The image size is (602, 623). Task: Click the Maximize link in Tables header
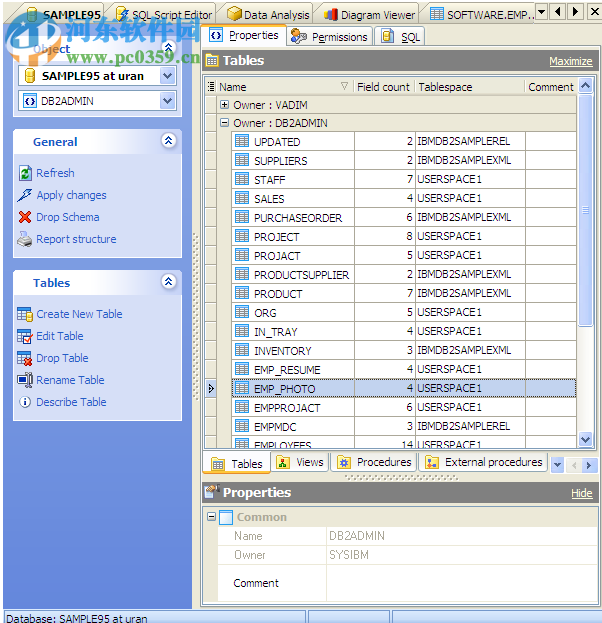coord(570,61)
